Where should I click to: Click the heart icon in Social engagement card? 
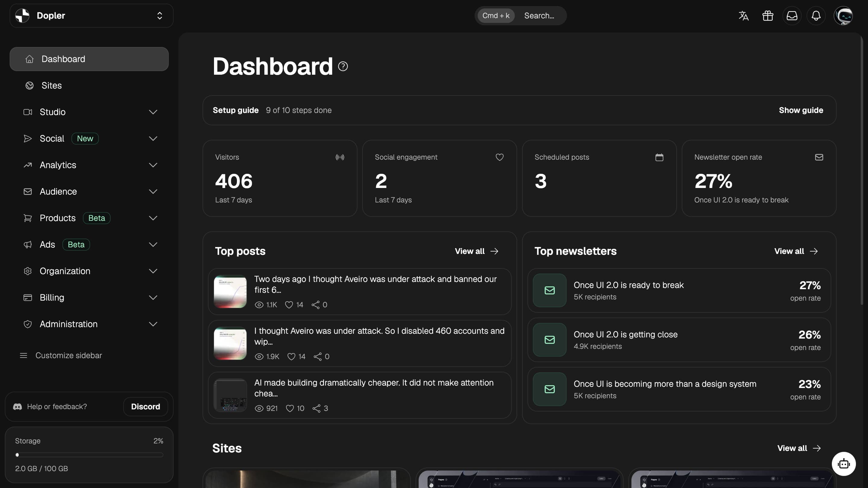pyautogui.click(x=499, y=157)
